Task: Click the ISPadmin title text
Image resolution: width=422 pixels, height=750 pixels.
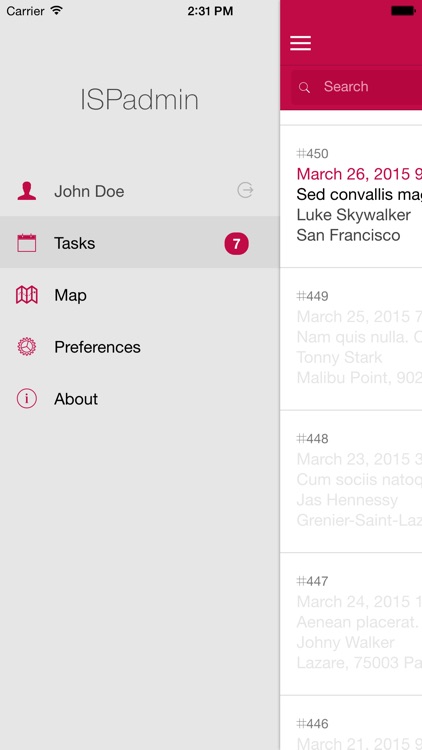Action: point(139,100)
